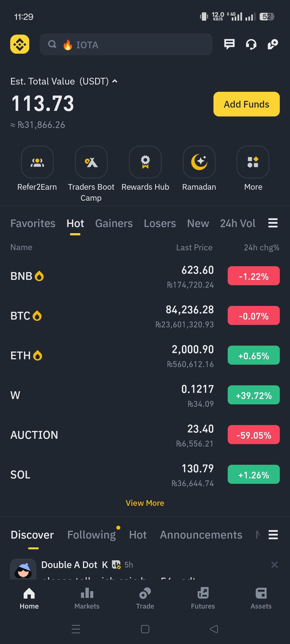Tap the key link icon in header
290x644 pixels.
click(273, 44)
